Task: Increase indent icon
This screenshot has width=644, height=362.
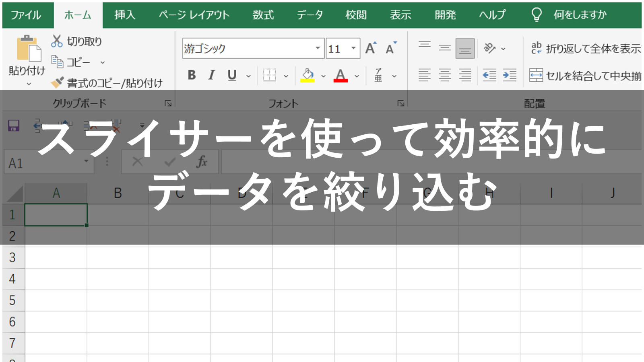Action: 510,75
